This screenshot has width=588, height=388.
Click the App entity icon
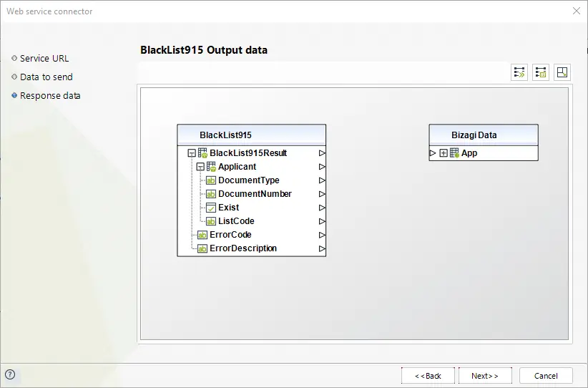tap(454, 153)
